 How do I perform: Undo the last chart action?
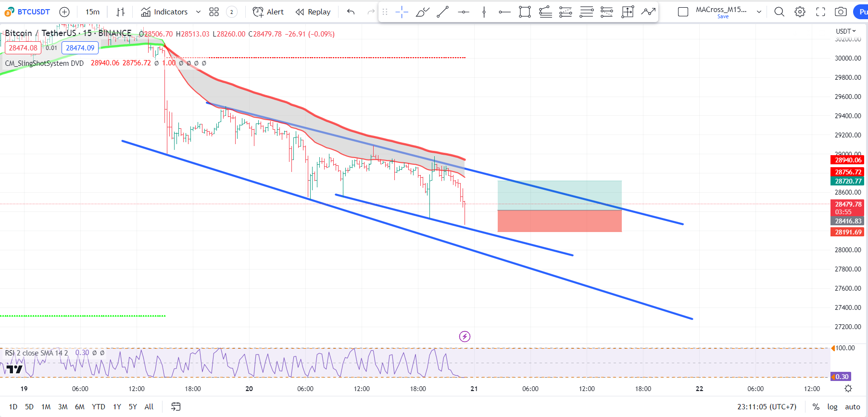[x=351, y=12]
